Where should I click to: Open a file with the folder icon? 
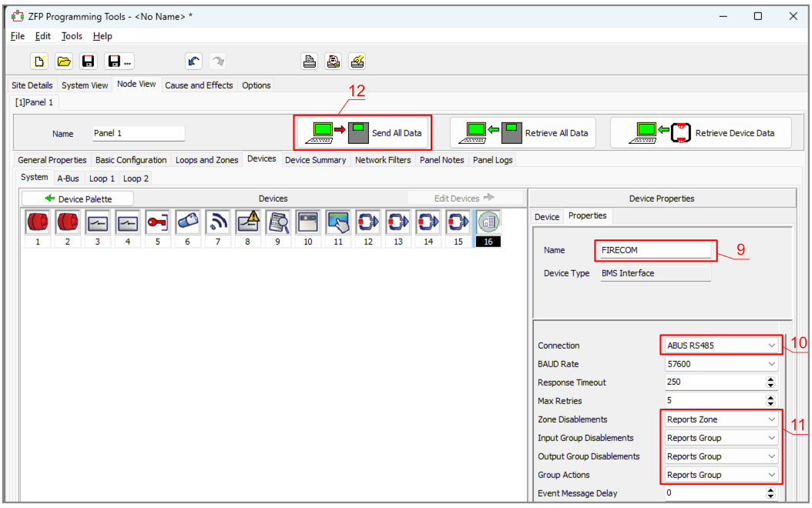pos(64,62)
